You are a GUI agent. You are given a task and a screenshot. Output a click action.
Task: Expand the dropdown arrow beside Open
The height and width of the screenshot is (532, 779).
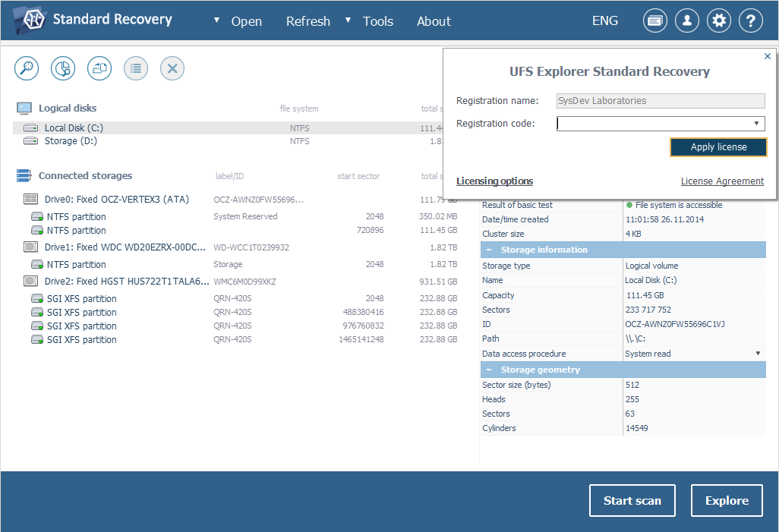point(216,20)
